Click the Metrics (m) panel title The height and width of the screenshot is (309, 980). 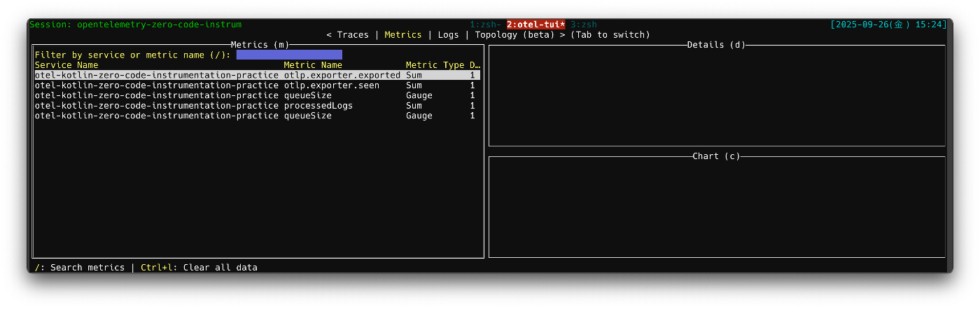coord(260,45)
